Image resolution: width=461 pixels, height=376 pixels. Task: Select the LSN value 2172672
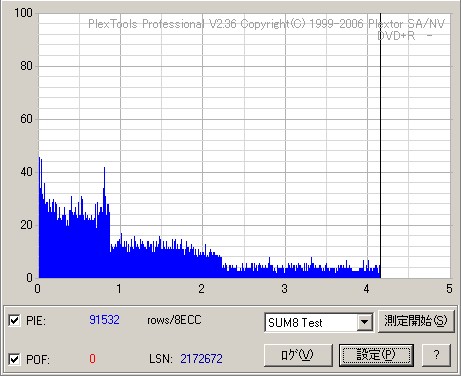pos(201,359)
